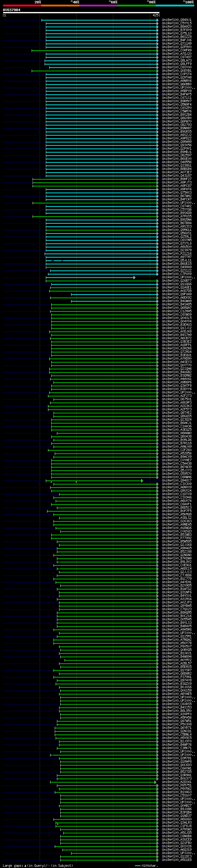Click the green alignment bar of UniRef100_Q0DYB1
Viewport: 197px width, 868px height.
coord(95,71)
